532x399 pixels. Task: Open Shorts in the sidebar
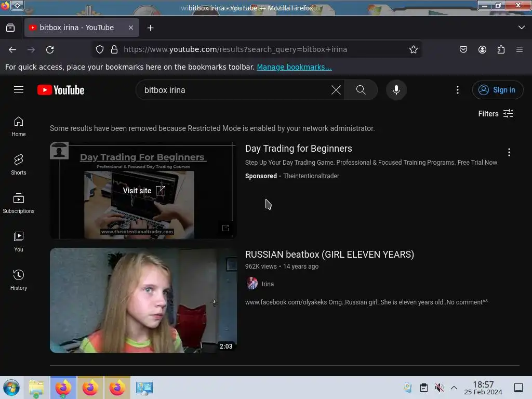pos(19,165)
